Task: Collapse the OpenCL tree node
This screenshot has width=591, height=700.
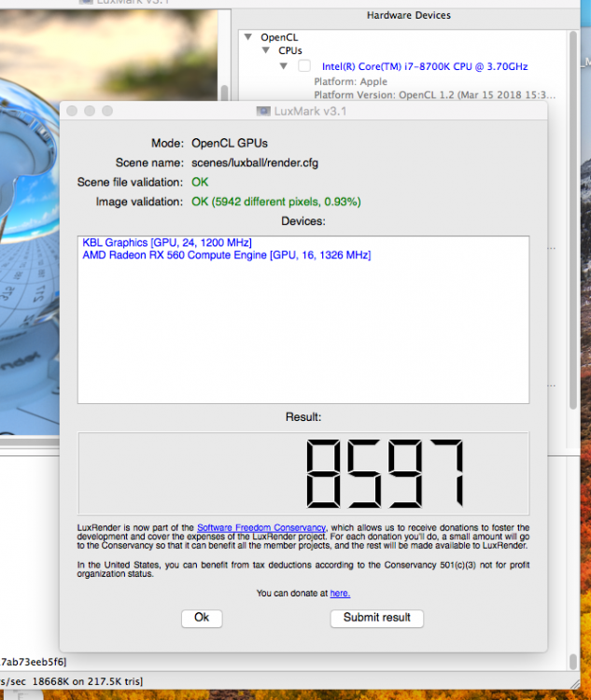Action: point(248,37)
